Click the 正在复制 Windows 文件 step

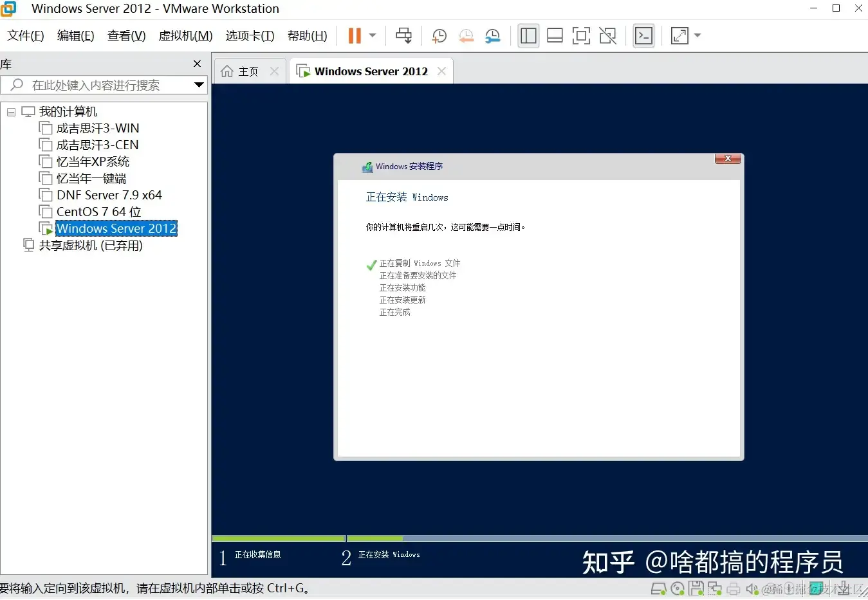pos(420,264)
